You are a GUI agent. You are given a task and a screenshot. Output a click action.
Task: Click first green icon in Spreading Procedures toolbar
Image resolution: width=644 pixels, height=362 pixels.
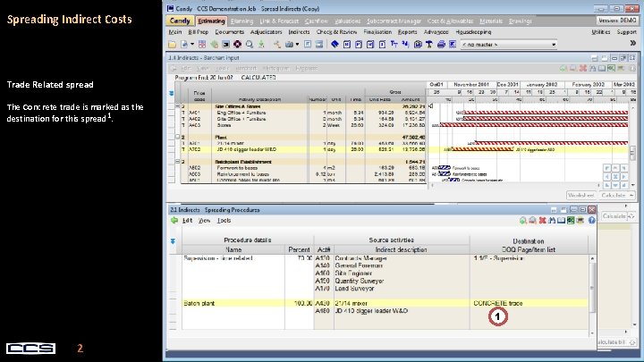523,221
